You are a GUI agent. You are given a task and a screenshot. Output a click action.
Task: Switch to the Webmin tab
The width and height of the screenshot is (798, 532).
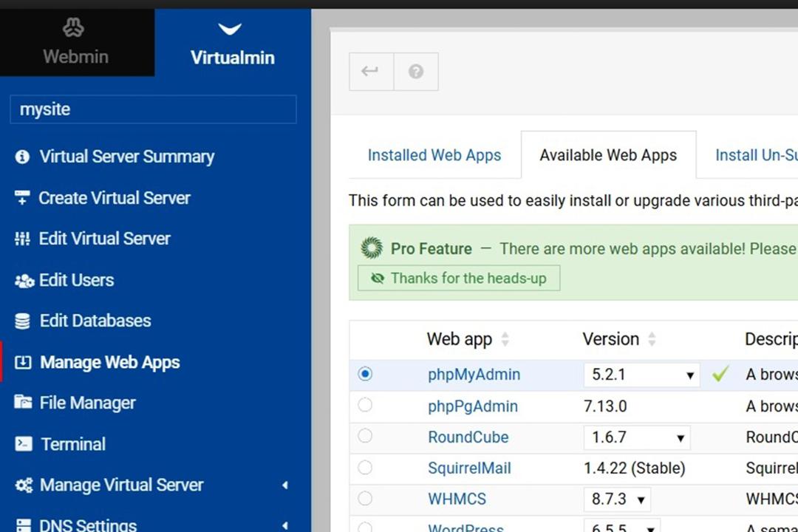pyautogui.click(x=76, y=43)
